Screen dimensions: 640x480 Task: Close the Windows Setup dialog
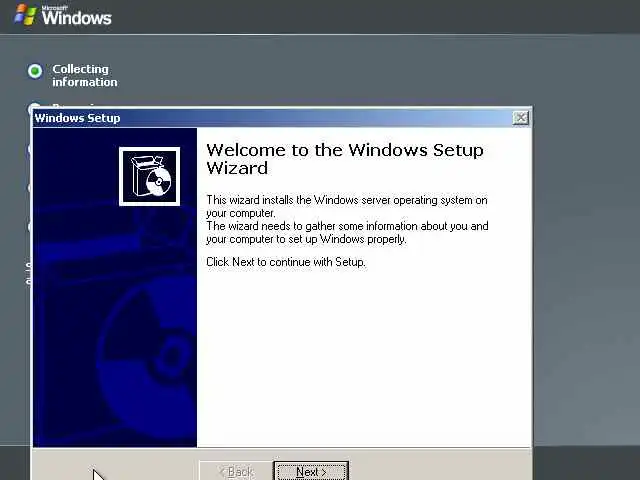click(x=520, y=118)
